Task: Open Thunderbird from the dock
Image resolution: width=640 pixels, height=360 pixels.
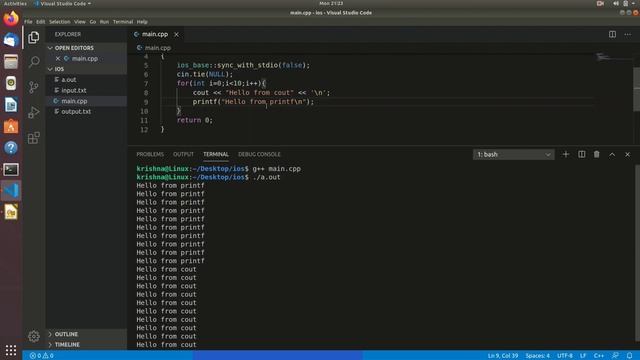Action: tap(11, 40)
